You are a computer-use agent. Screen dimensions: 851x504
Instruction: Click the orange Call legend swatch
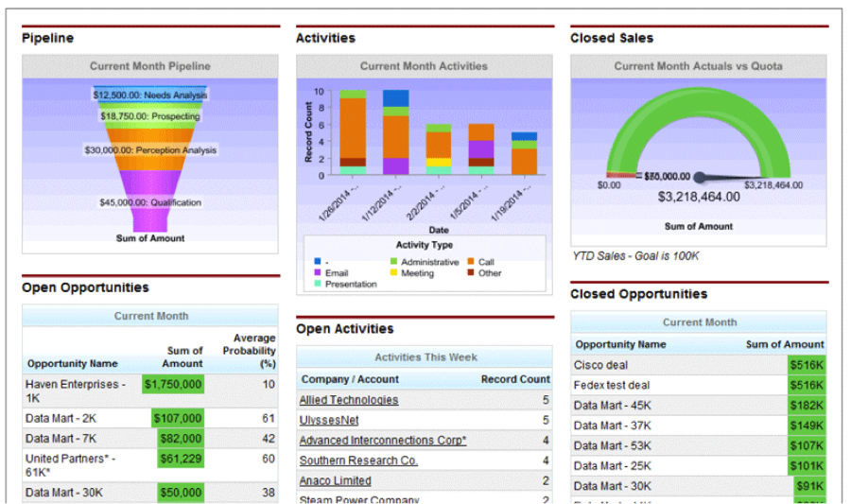coord(471,262)
